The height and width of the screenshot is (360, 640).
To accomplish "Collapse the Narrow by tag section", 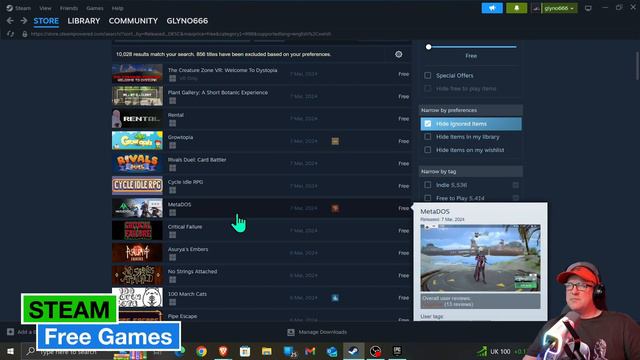I will (x=471, y=171).
